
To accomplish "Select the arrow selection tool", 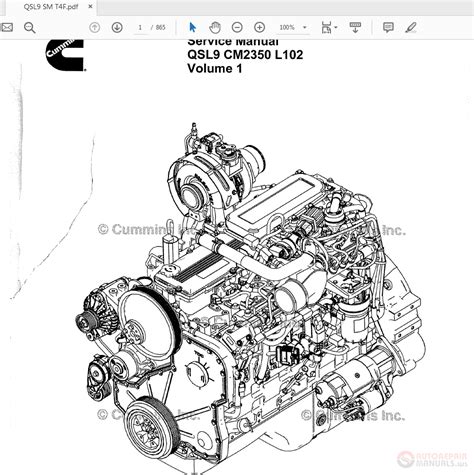I will click(x=192, y=27).
